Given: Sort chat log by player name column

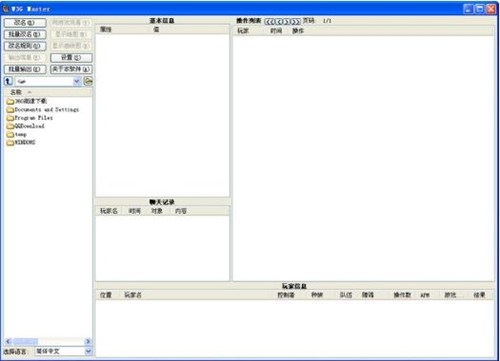Looking at the screenshot, I should coord(109,211).
